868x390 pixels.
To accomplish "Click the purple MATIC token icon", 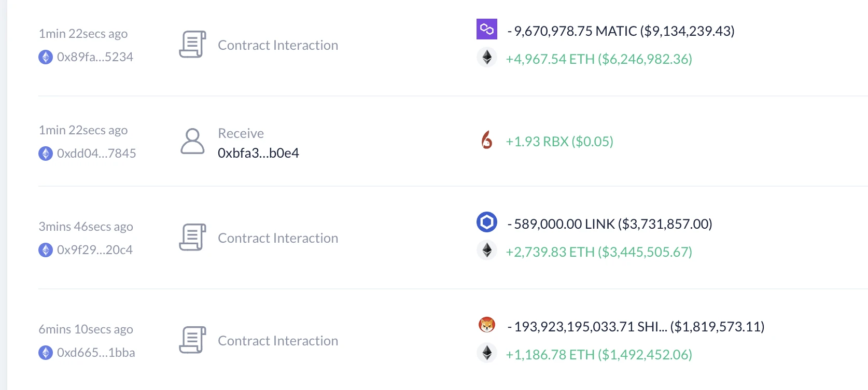I will coord(486,29).
